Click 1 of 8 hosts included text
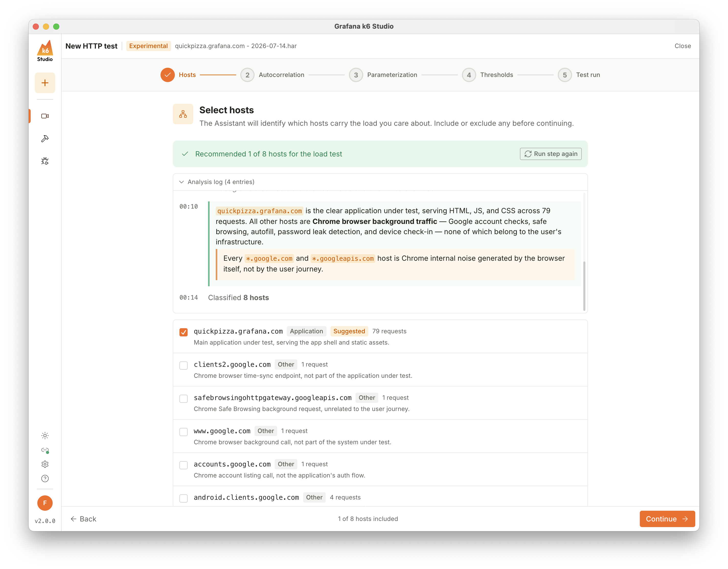 click(368, 519)
